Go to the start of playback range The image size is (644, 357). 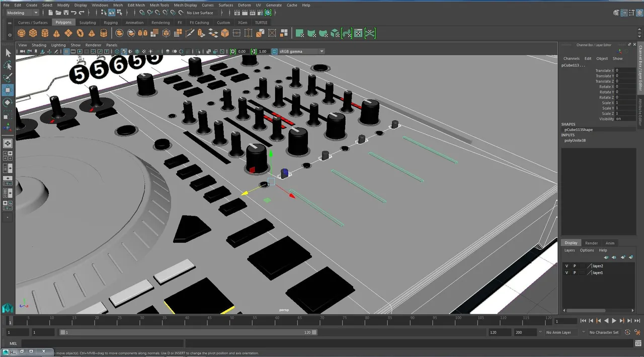pos(583,321)
